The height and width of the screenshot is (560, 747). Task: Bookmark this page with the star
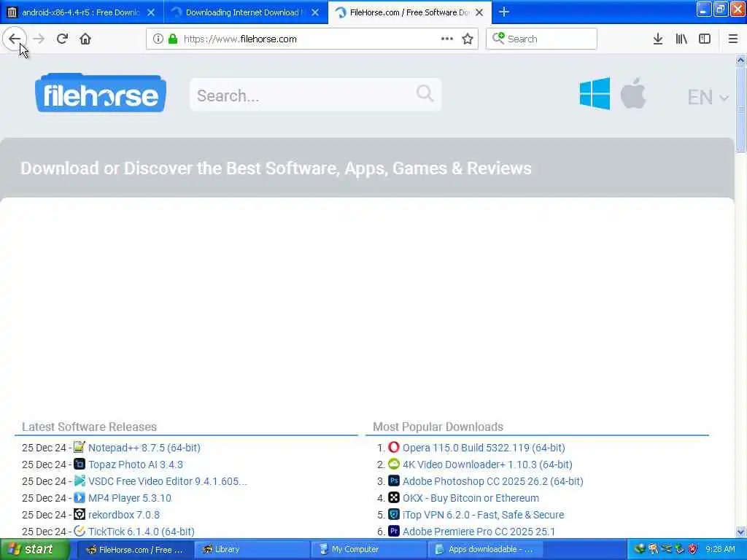pyautogui.click(x=468, y=39)
